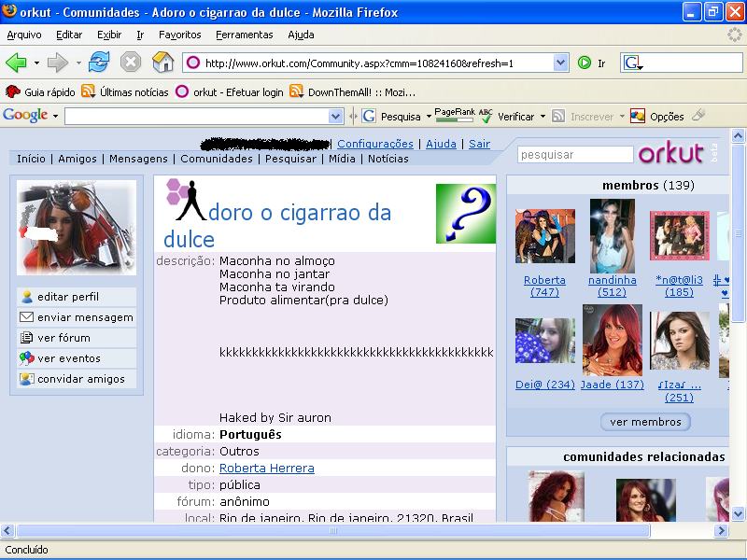Click the vertical scrollbar down arrow
The image size is (747, 560).
[738, 514]
